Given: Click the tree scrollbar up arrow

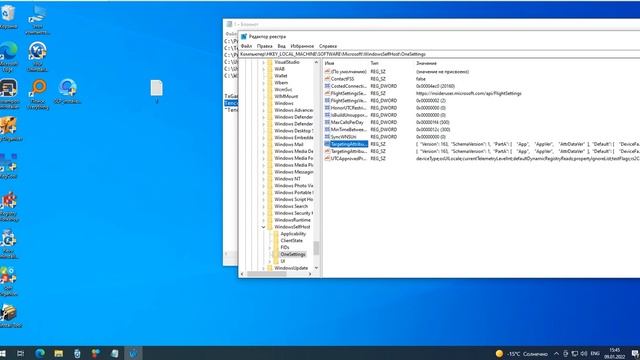Looking at the screenshot, I should pos(316,62).
